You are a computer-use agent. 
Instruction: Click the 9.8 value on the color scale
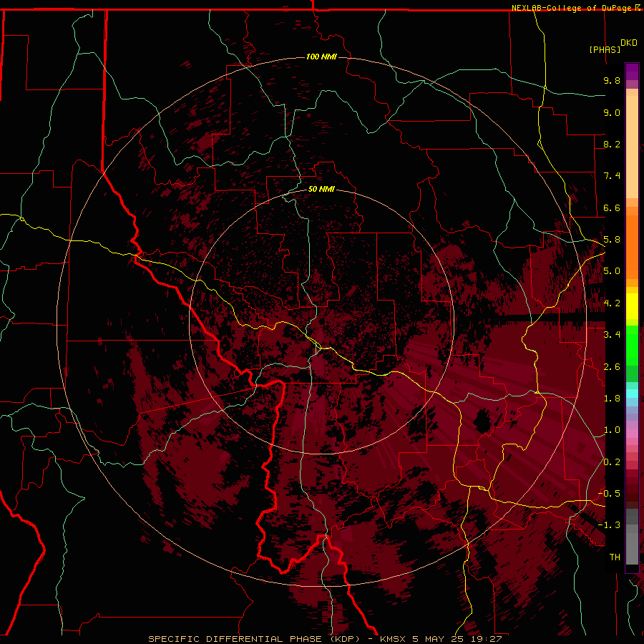click(x=612, y=80)
